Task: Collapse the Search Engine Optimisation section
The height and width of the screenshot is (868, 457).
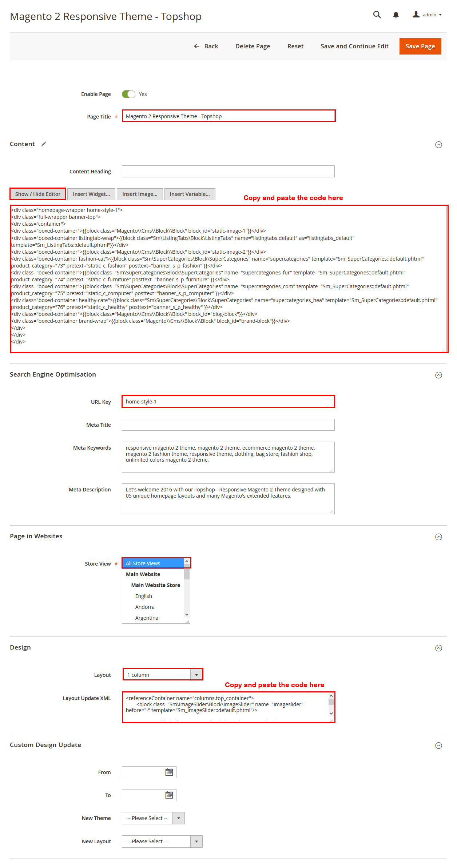Action: (x=439, y=375)
